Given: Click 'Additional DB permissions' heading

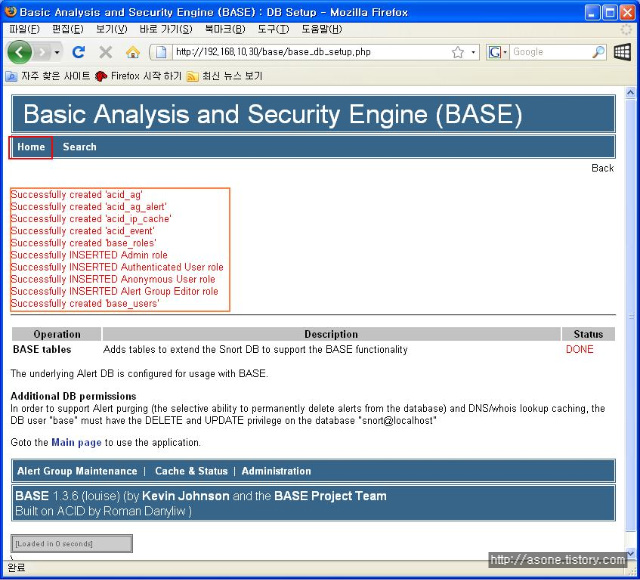Looking at the screenshot, I should 73,396.
